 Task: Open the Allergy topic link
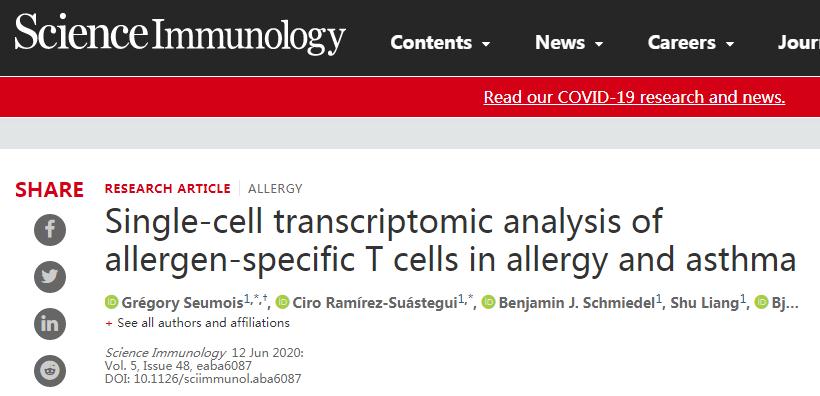(x=275, y=188)
